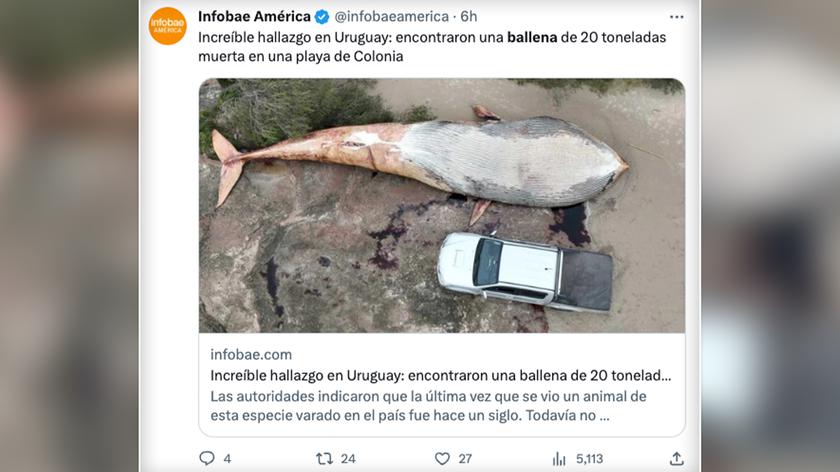Open the whale photo link preview
This screenshot has width=840, height=472.
442,206
